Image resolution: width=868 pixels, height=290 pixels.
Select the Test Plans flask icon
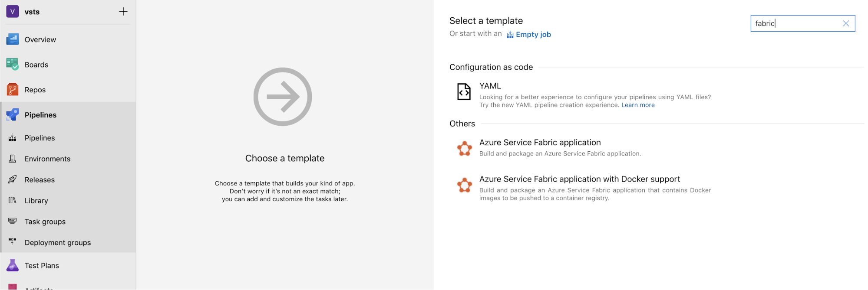[x=12, y=265]
